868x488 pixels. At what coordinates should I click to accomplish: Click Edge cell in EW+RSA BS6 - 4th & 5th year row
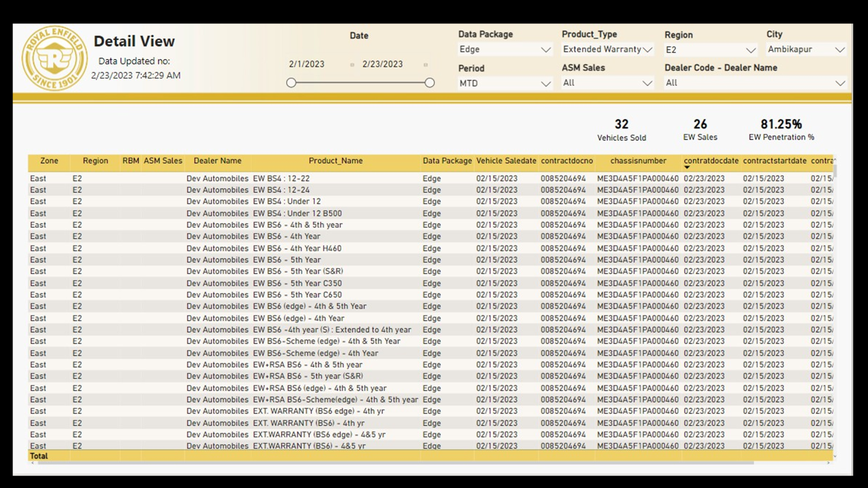(432, 365)
